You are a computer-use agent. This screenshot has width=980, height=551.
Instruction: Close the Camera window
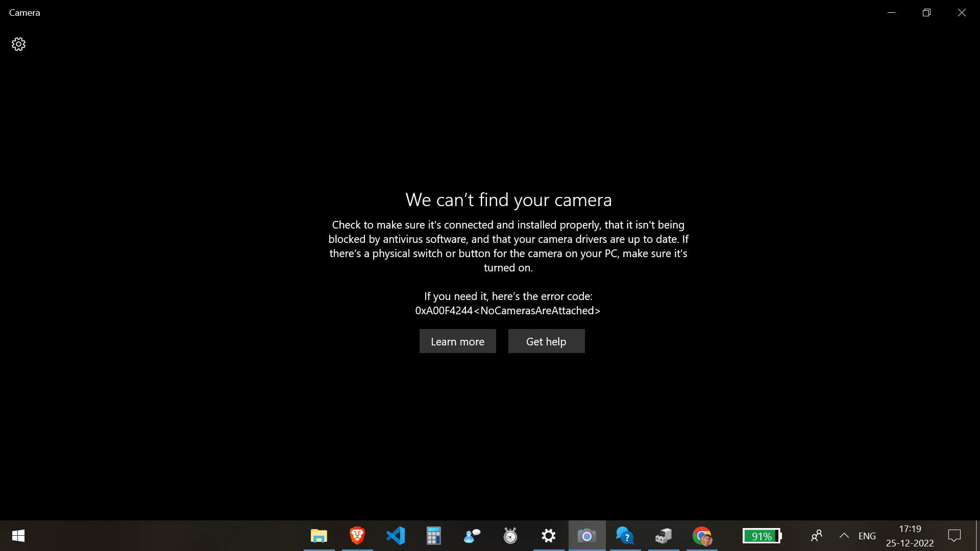tap(962, 13)
